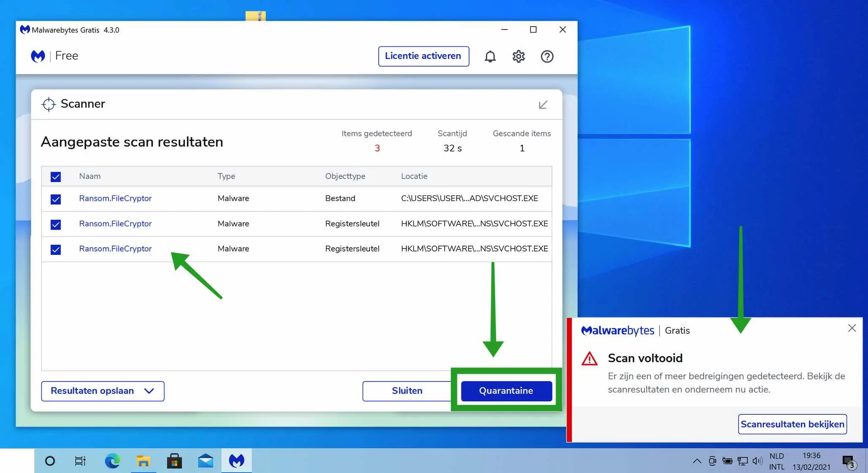Close the Scan voltooid notification popup
This screenshot has width=868, height=473.
pos(852,328)
